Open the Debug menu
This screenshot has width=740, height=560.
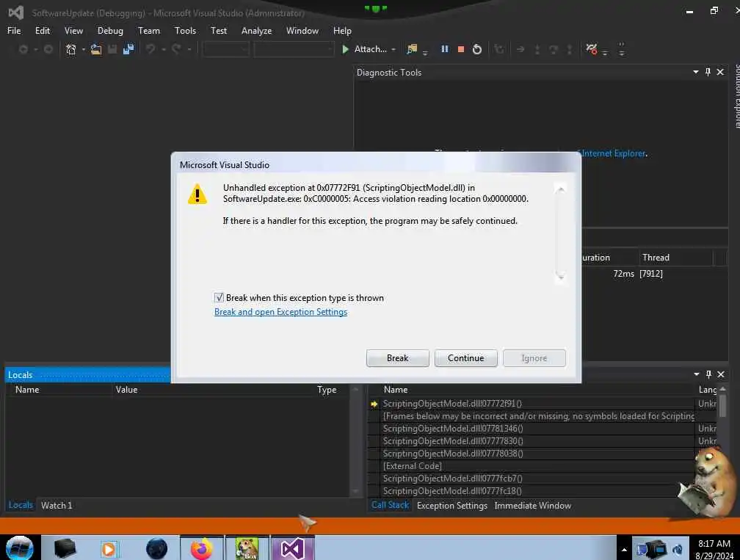coord(110,31)
